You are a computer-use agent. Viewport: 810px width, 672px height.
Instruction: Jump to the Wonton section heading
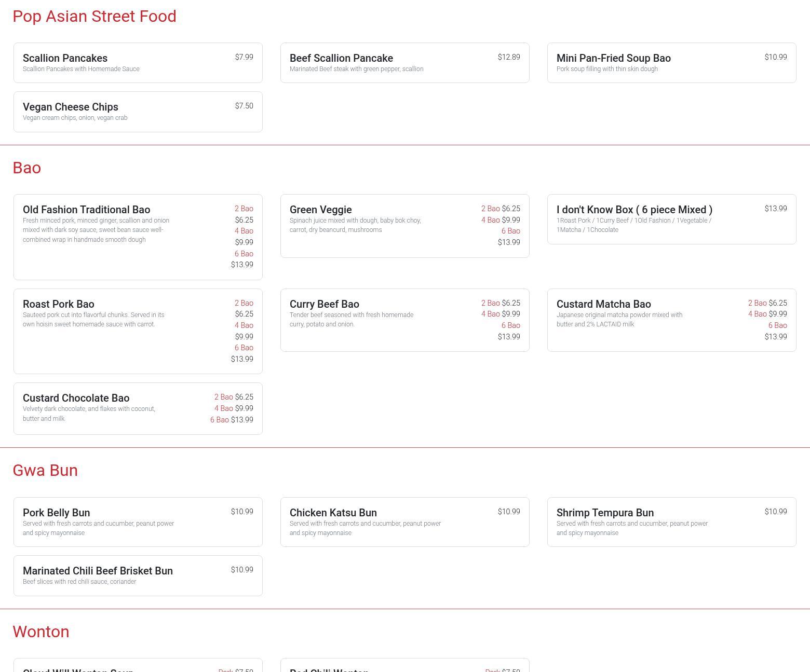41,632
